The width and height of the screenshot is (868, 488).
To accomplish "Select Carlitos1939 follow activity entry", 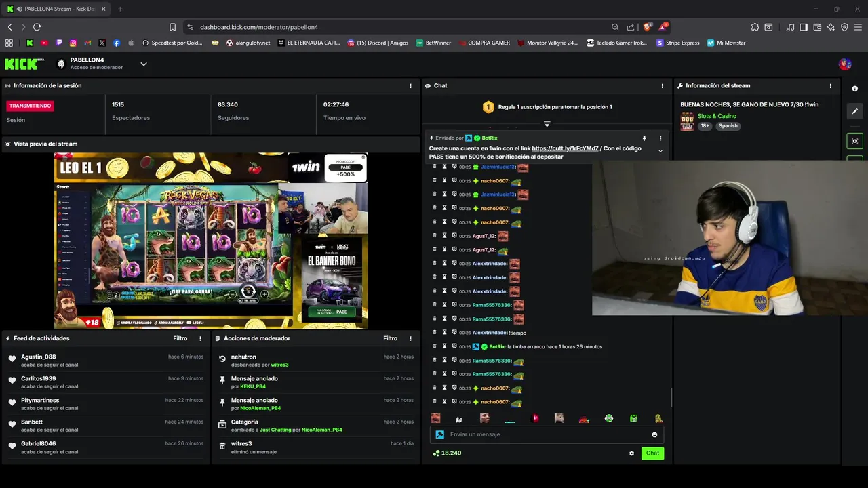I will tap(106, 382).
